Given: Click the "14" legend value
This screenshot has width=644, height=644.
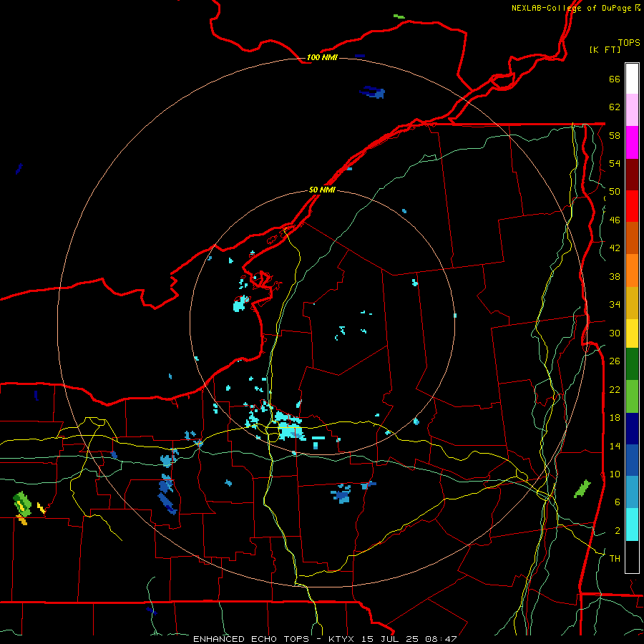Looking at the screenshot, I should [x=615, y=446].
